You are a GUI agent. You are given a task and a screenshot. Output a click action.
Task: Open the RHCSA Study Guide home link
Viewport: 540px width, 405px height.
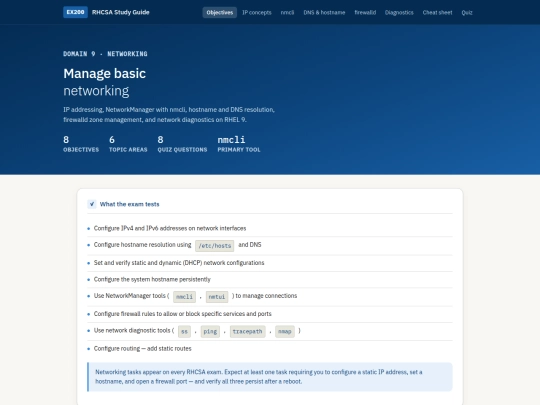pos(121,12)
